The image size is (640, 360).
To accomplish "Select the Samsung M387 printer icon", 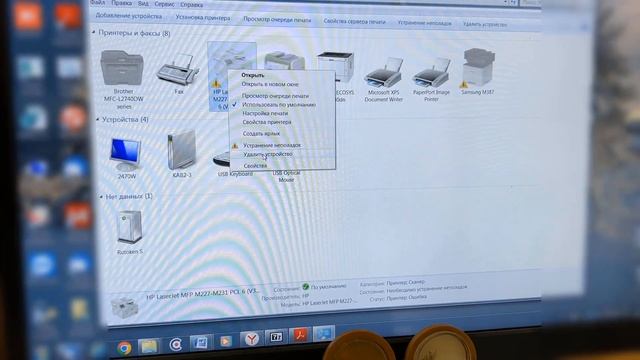I will pos(478,67).
